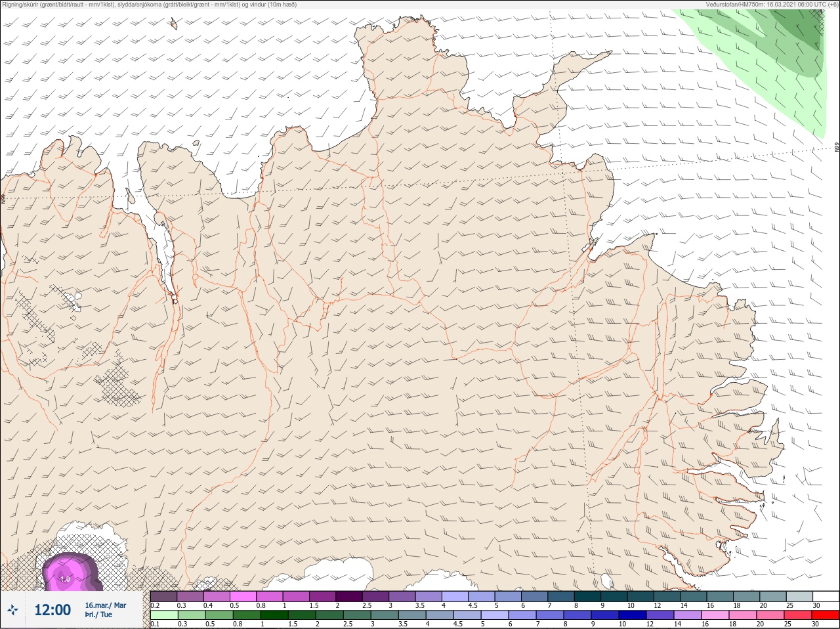Select the white 30 swatch, upper legend row
The width and height of the screenshot is (840, 629).
826,596
